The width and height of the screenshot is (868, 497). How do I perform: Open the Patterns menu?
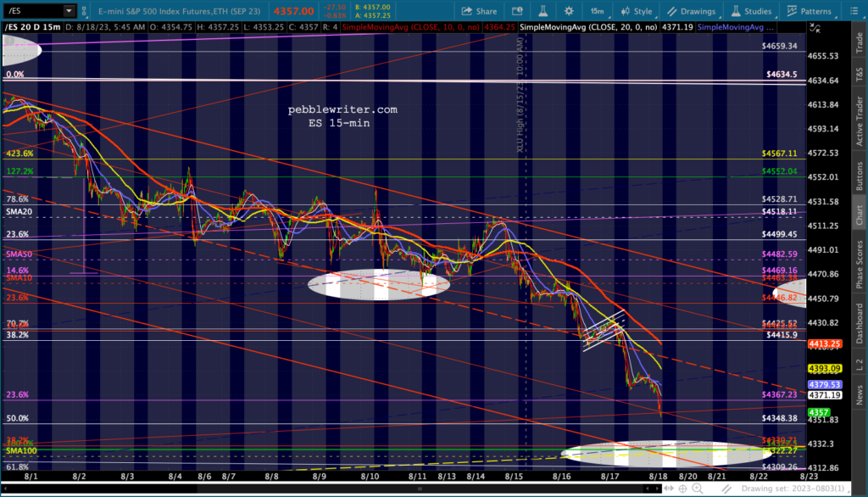(x=810, y=11)
